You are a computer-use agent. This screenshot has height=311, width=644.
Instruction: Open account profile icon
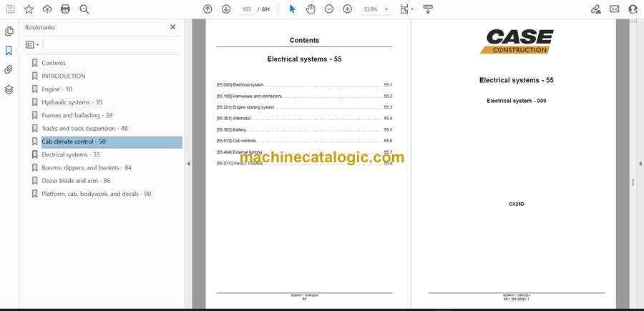pos(633,9)
